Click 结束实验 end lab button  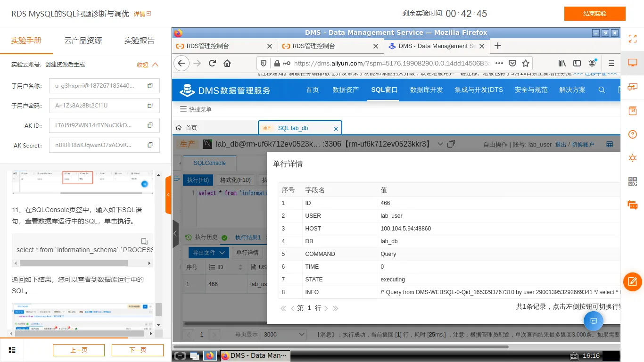(594, 14)
